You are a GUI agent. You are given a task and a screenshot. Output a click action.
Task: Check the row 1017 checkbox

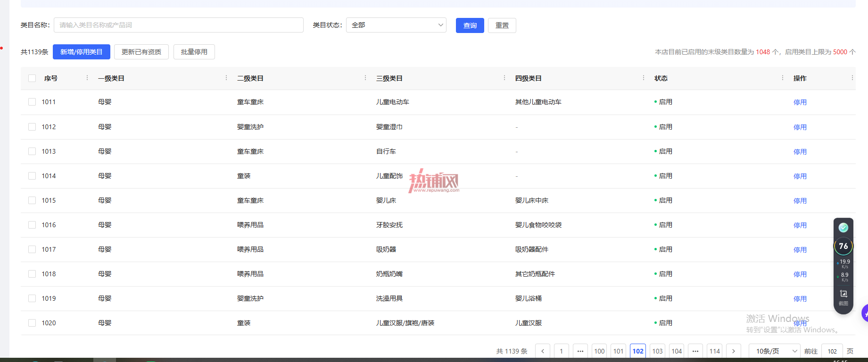click(x=32, y=249)
